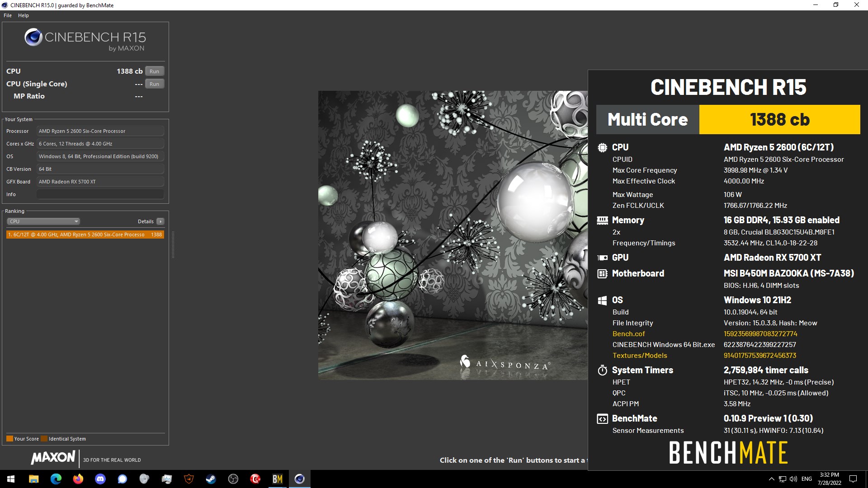Select the 6C/12T Ryzen 5 2600 ranking entry
Image resolution: width=868 pixels, height=488 pixels.
85,235
